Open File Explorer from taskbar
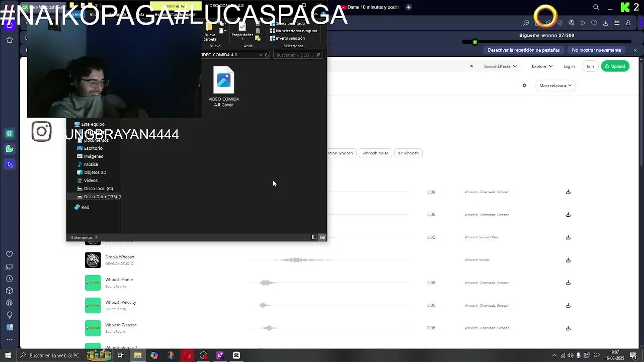The image size is (644, 362). 137,355
